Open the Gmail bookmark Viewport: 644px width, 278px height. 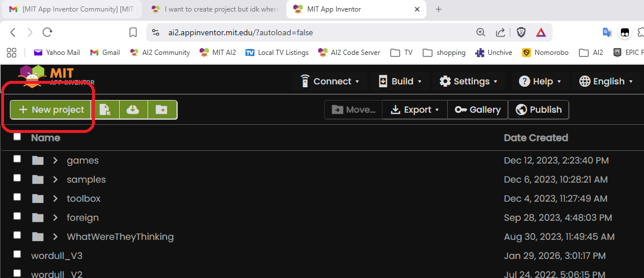[x=105, y=53]
